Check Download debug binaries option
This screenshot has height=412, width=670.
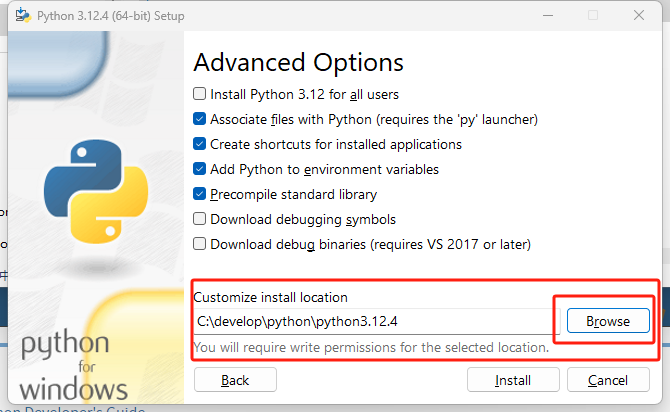click(x=201, y=244)
